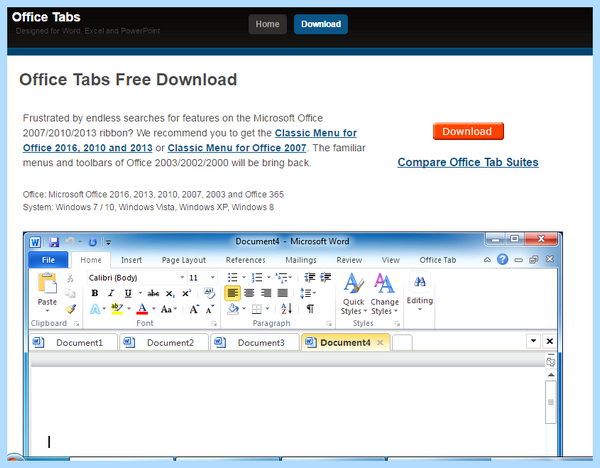Open Classic Menu for Office 2007 link

pyautogui.click(x=237, y=148)
